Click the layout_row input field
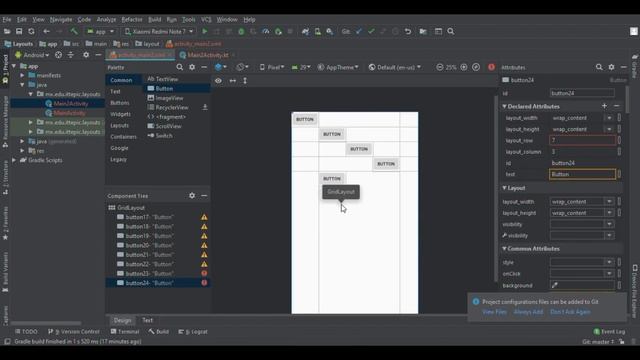Viewport: 640px width, 360px height. [582, 140]
